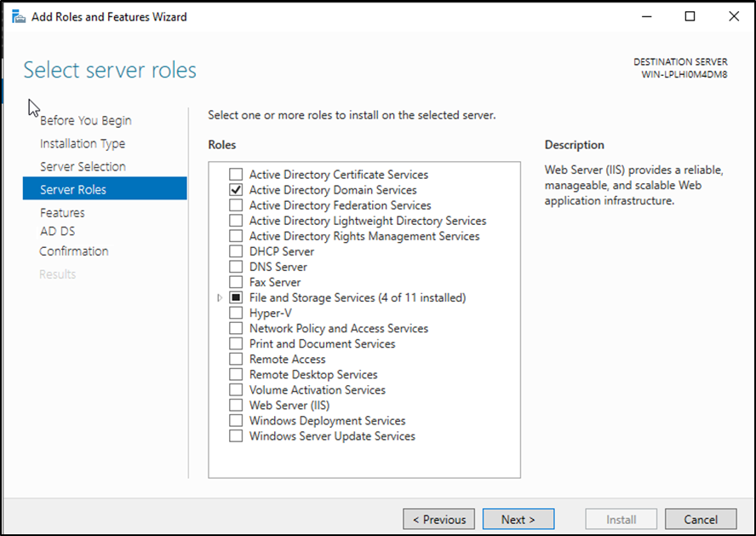This screenshot has height=536, width=756.
Task: Go to Before You Begin step
Action: [85, 121]
